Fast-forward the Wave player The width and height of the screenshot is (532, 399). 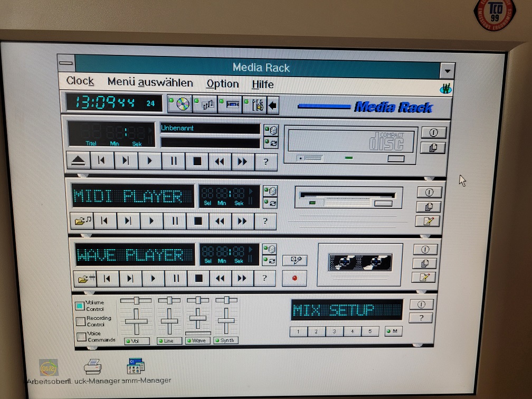coord(242,279)
